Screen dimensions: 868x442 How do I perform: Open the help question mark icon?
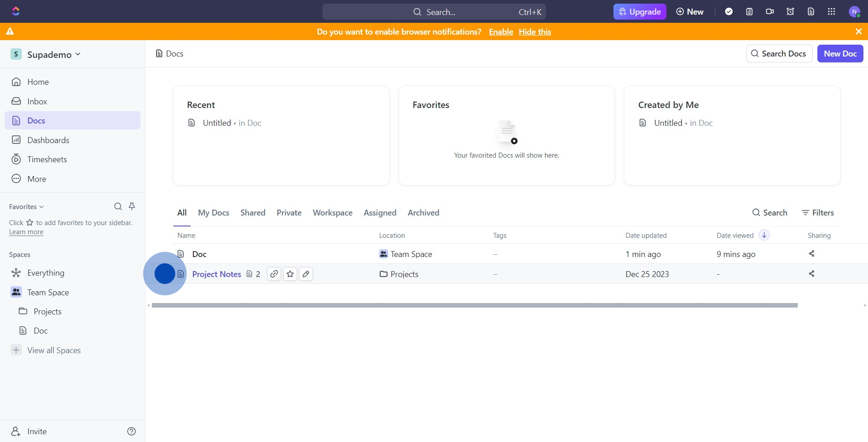point(131,431)
